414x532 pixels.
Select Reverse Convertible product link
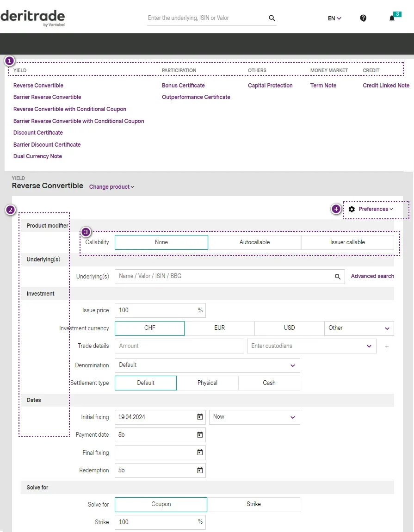38,86
